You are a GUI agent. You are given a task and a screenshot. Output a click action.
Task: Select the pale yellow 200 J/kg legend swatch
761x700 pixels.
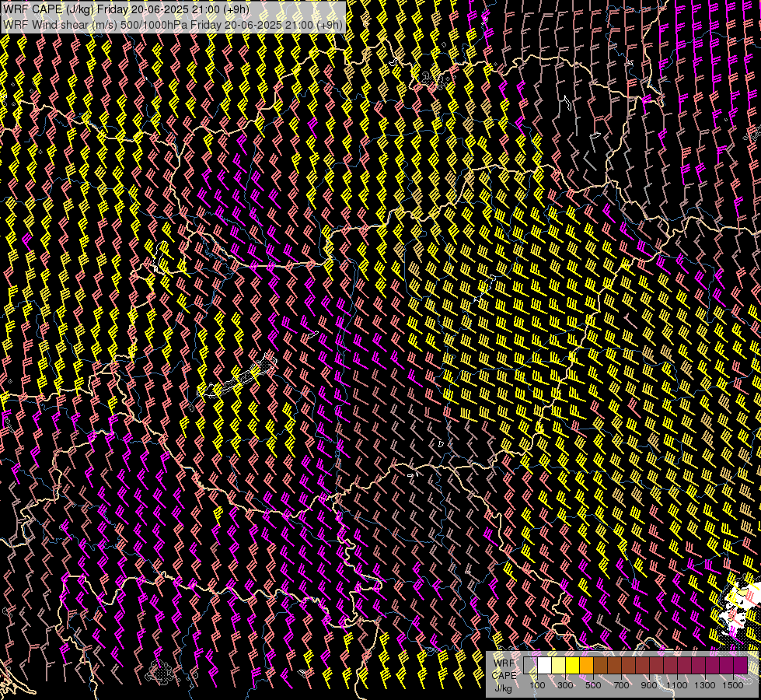click(x=558, y=666)
